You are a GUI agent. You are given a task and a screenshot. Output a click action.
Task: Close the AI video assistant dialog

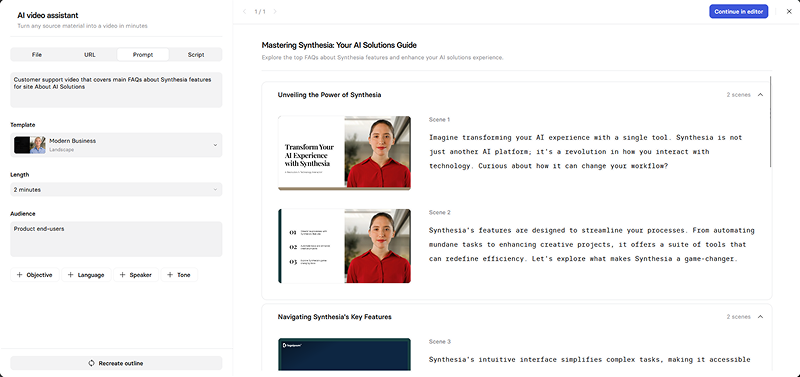coord(789,11)
